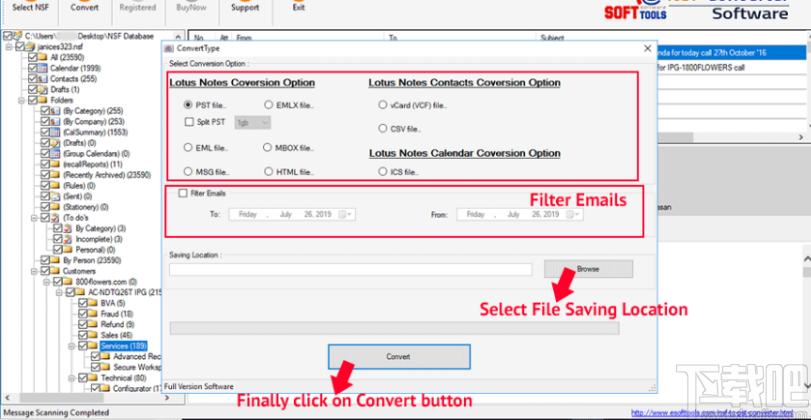
Task: Select the ICS file radio option
Action: [383, 171]
